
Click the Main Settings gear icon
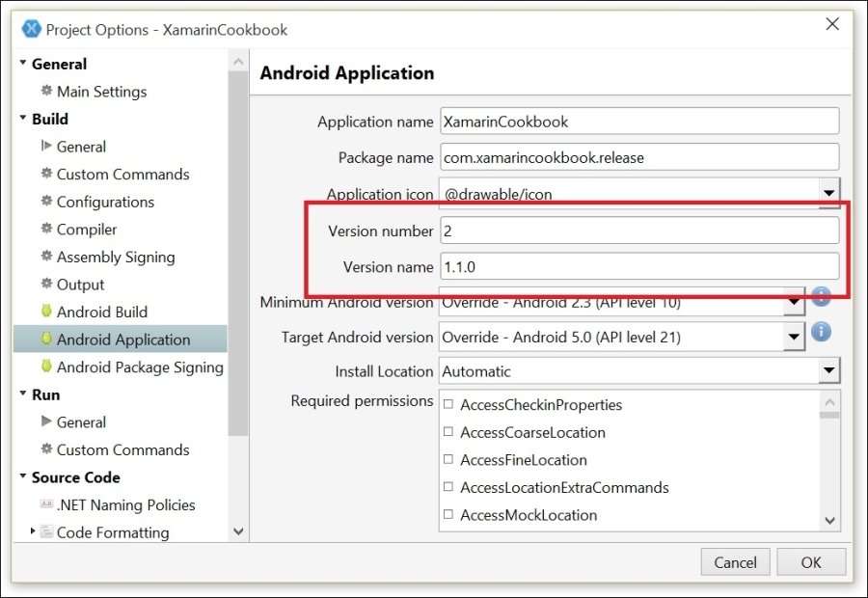click(x=46, y=92)
